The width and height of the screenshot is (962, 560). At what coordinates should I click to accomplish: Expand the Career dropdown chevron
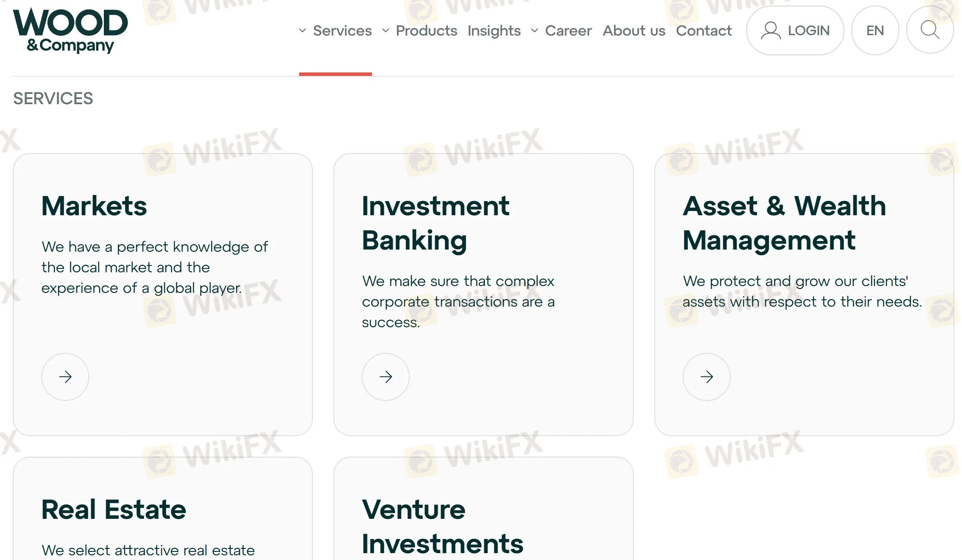535,30
